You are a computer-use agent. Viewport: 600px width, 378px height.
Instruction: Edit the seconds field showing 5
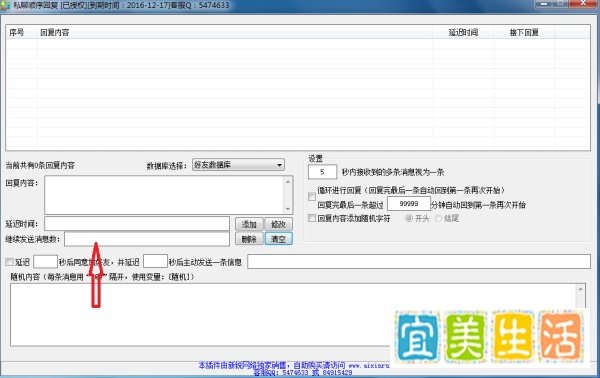click(322, 172)
